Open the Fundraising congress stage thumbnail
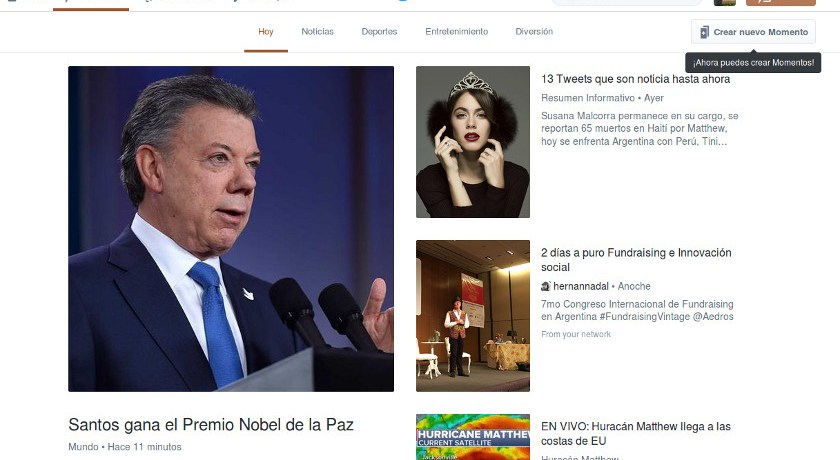The image size is (840, 460). pyautogui.click(x=473, y=316)
